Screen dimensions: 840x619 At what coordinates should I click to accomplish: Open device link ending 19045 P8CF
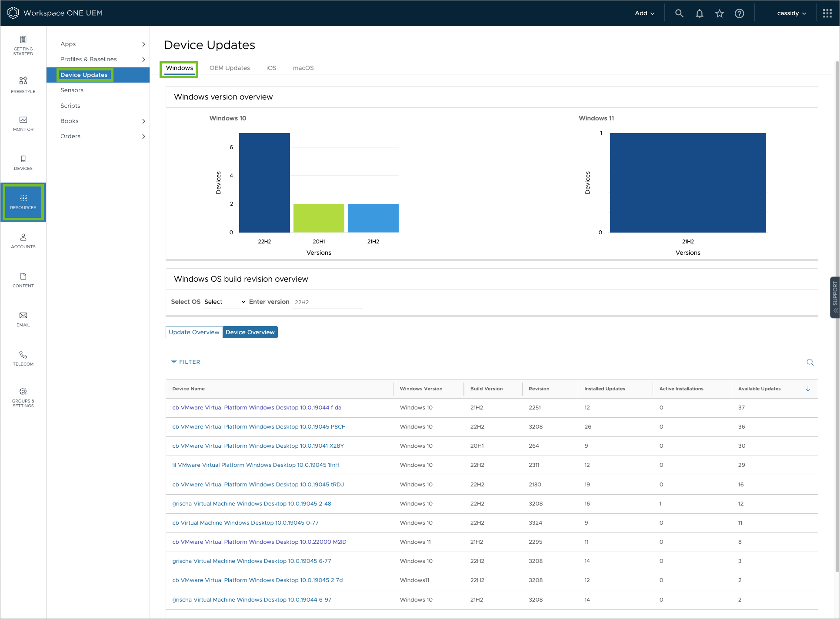coord(259,427)
